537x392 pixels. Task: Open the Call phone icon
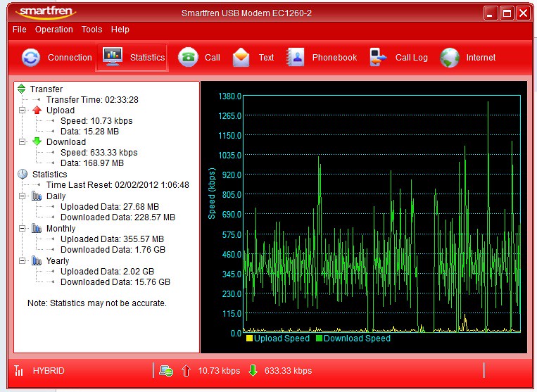coord(188,58)
